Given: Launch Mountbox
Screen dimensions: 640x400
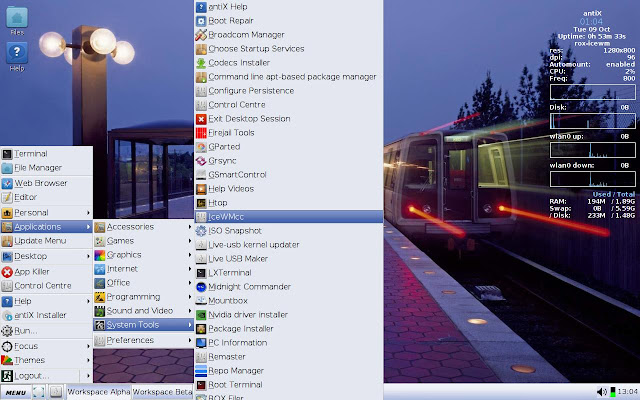Looking at the screenshot, I should click(289, 301).
